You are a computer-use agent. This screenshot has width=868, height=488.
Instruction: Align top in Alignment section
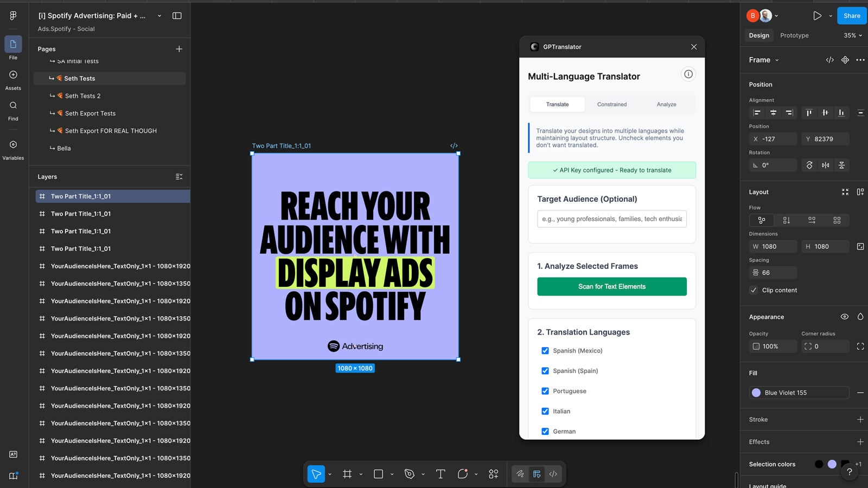[x=809, y=113]
